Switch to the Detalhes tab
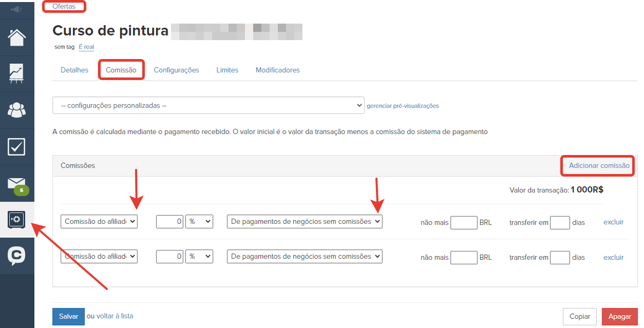Image resolution: width=644 pixels, height=328 pixels. [75, 70]
